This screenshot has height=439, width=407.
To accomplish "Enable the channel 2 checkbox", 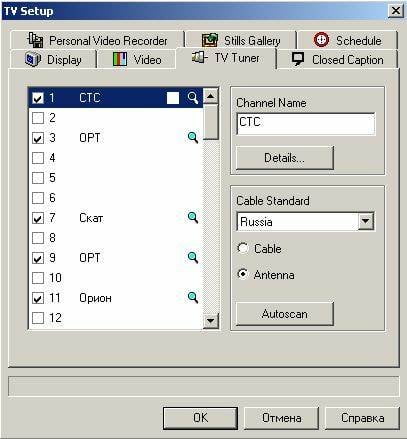I will coord(38,118).
